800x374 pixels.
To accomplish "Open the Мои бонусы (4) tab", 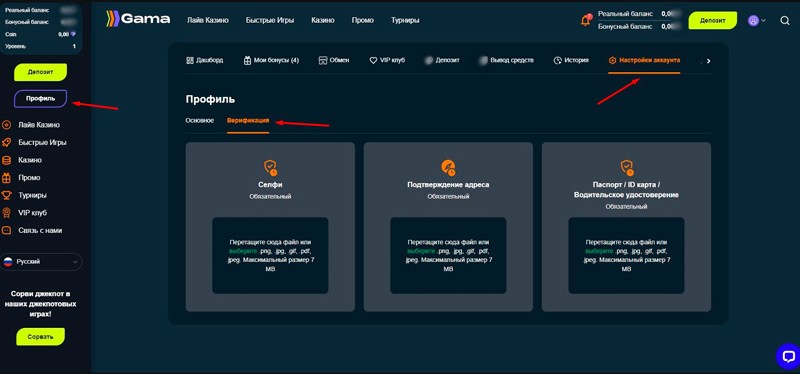I will [x=271, y=60].
